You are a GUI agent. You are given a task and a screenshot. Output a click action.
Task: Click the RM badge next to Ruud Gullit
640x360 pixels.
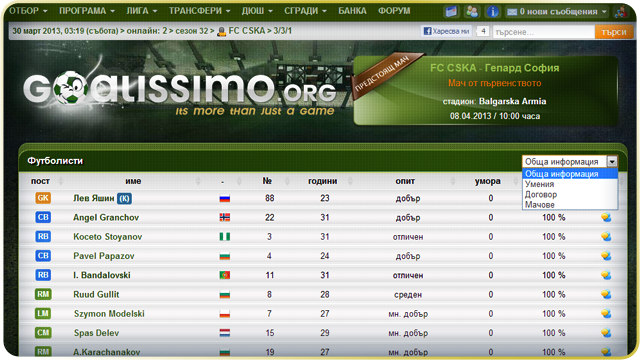pos(43,294)
